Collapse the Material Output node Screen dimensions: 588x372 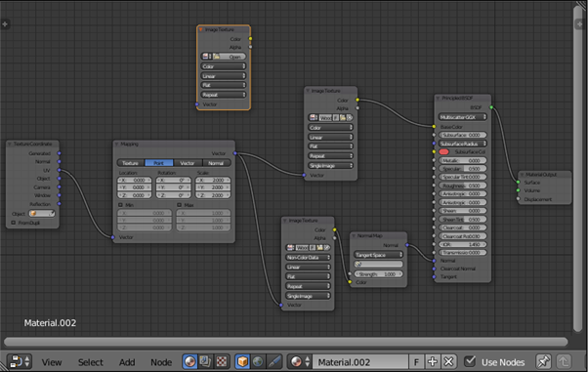pos(522,175)
